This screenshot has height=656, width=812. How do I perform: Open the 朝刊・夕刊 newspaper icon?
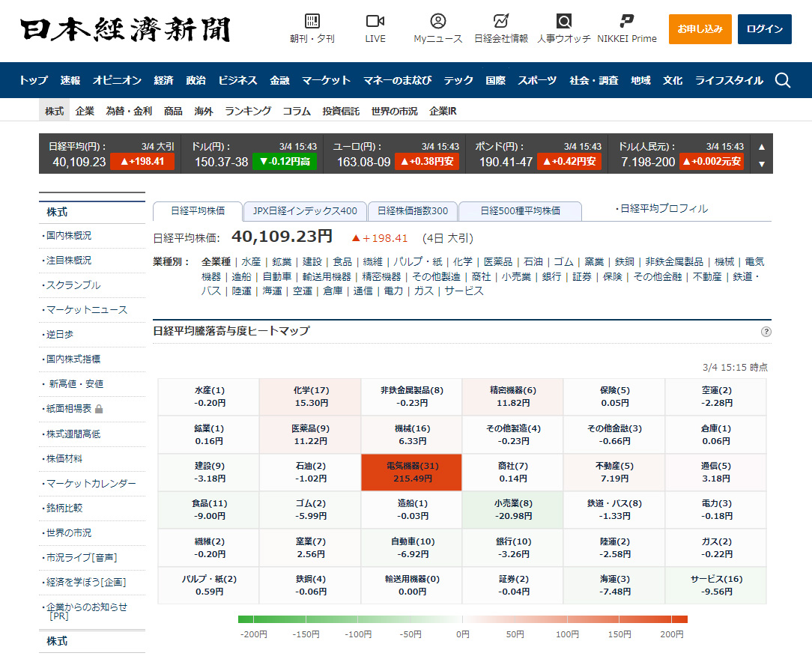tap(312, 21)
